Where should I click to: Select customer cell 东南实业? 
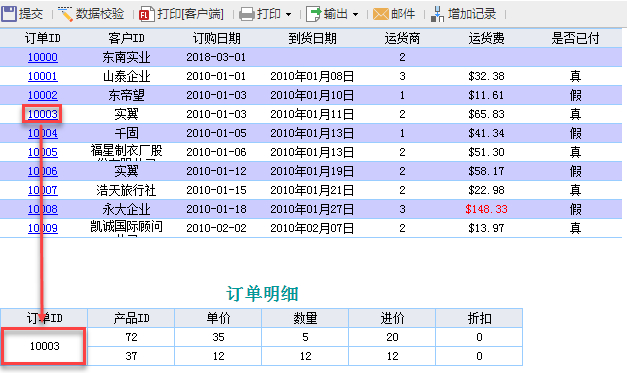(126, 57)
